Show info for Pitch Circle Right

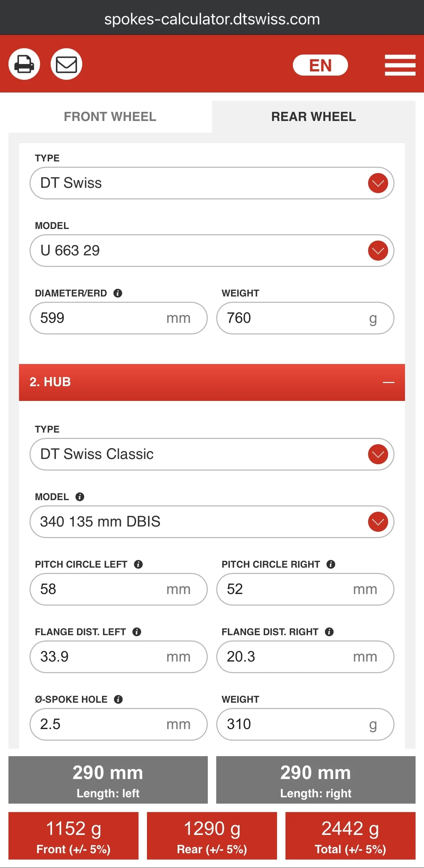coord(331,564)
